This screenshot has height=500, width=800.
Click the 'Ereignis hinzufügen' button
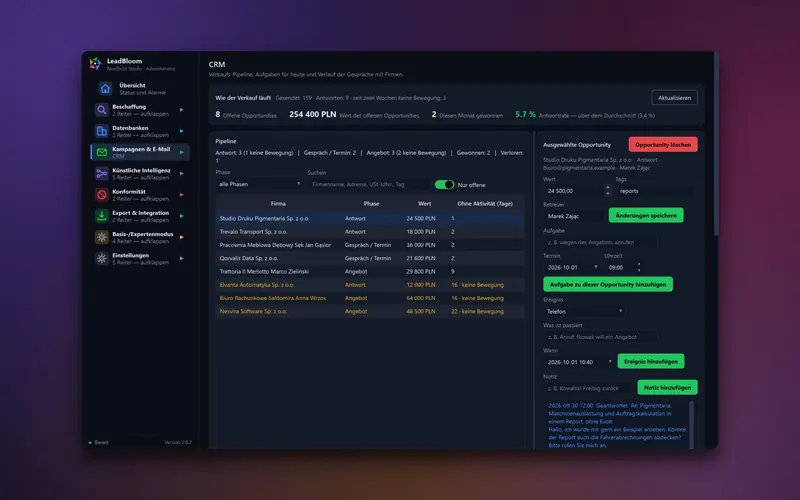coord(651,361)
